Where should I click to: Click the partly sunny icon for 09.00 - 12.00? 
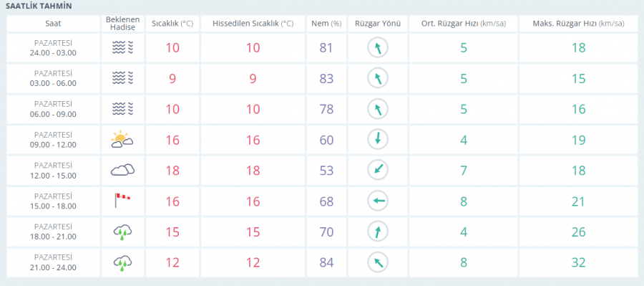click(x=122, y=140)
